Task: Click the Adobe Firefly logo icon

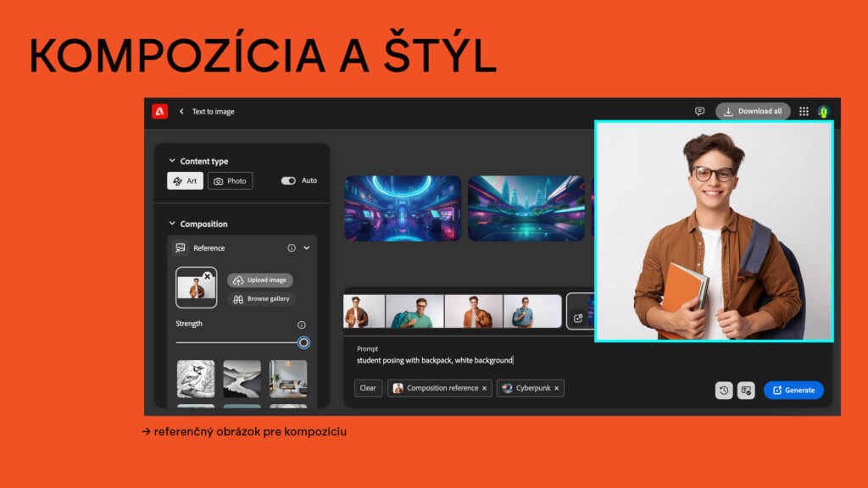Action: point(160,111)
